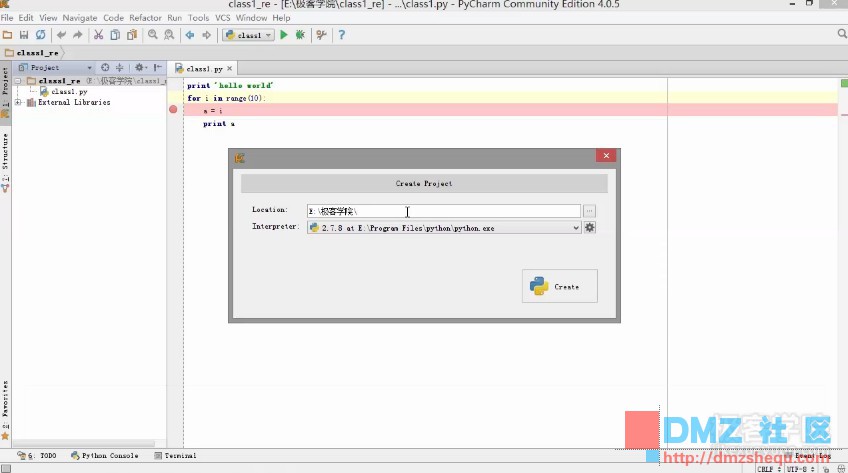Open the Project panel gear settings
848x473 pixels.
point(140,68)
